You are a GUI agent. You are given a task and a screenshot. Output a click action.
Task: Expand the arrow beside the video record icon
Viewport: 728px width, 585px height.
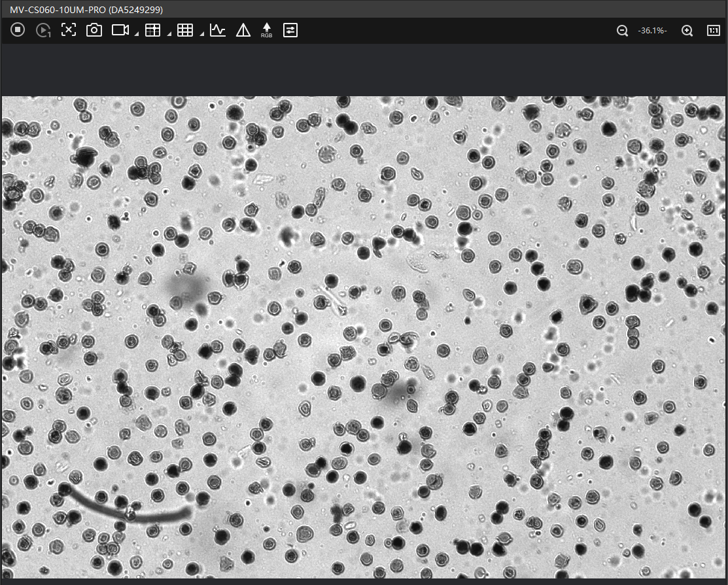136,34
